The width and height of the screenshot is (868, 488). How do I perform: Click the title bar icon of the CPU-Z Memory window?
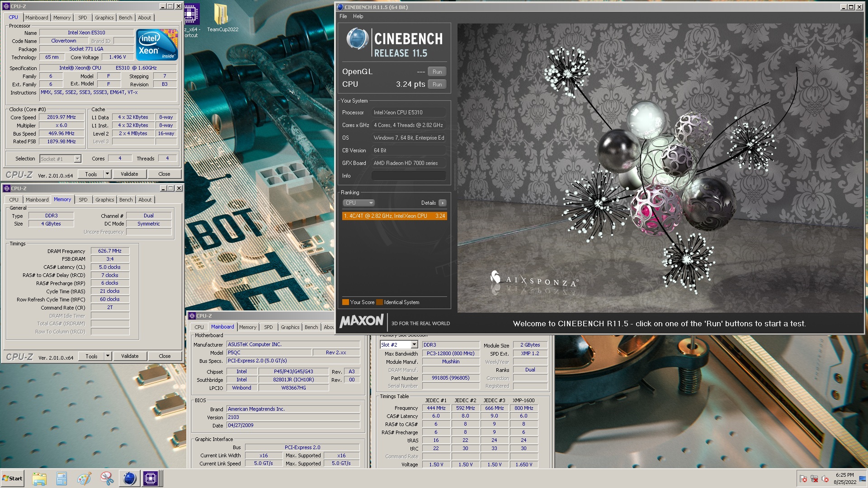click(x=7, y=188)
